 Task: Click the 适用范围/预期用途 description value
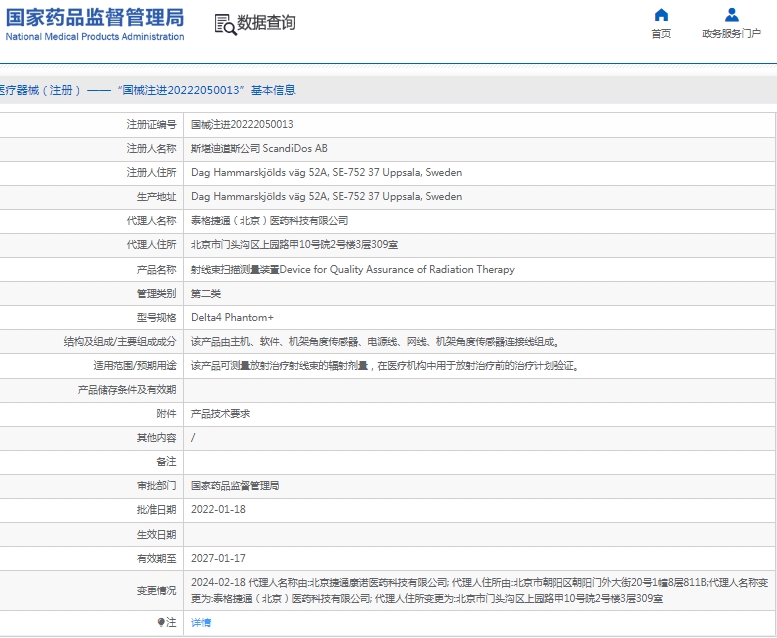pos(386,366)
